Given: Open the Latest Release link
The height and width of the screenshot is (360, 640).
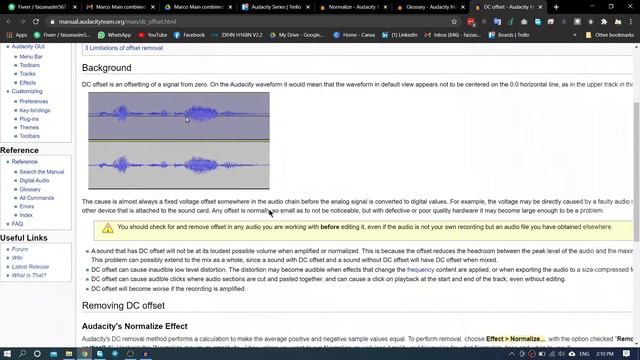Looking at the screenshot, I should click(30, 267).
